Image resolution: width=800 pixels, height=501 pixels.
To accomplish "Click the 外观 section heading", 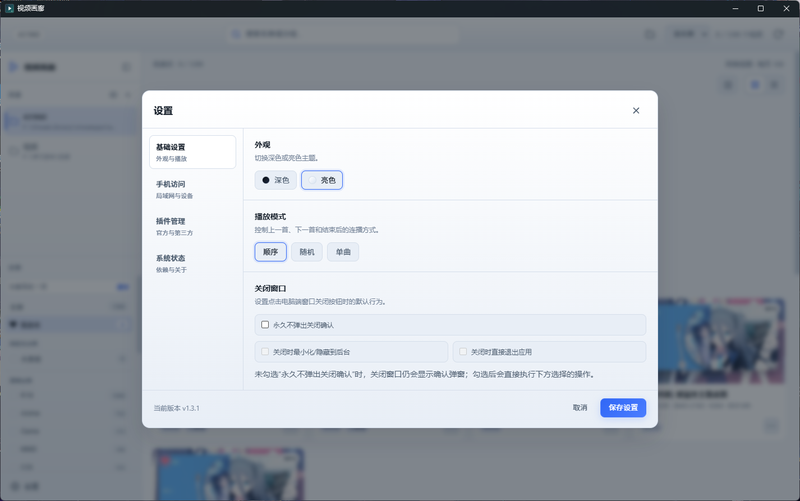I will click(262, 145).
